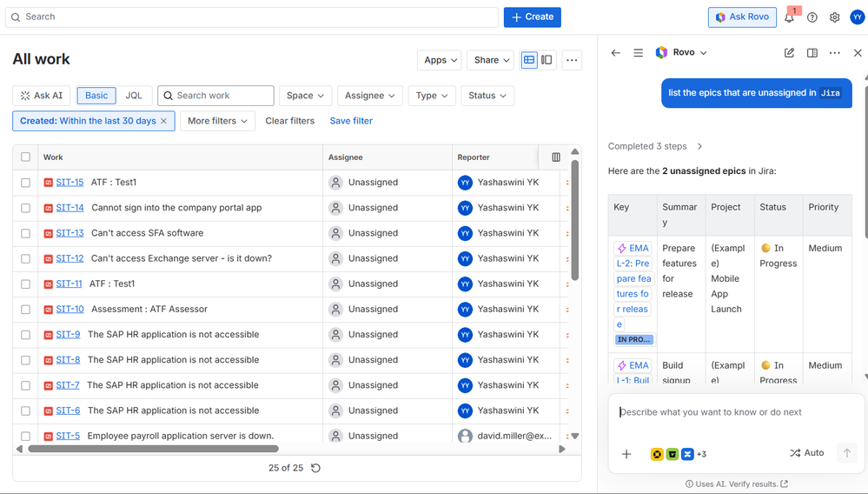Switch to Basic search mode
Screen dimensions: 868x494
pos(96,96)
